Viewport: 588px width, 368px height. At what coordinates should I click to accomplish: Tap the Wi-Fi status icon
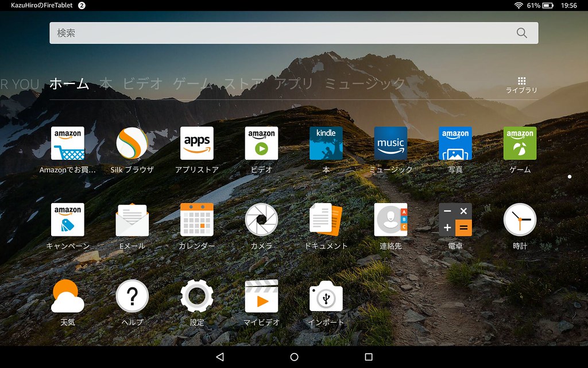coord(519,5)
